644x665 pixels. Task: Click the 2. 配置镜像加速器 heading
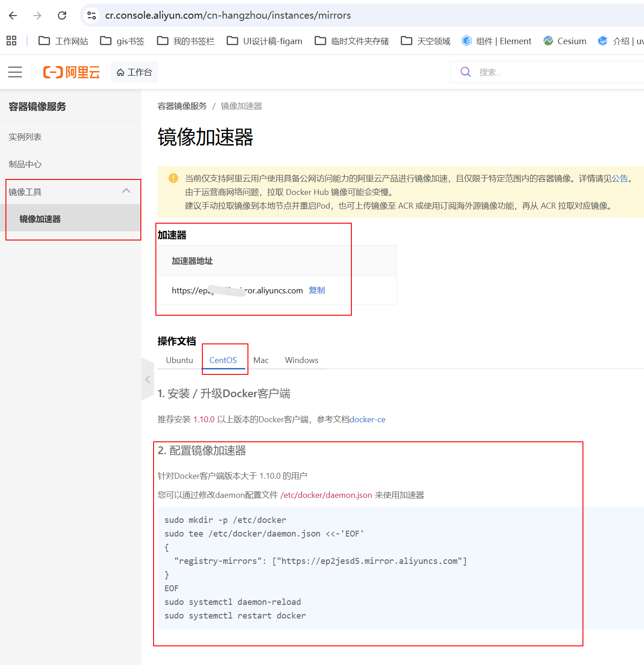(202, 450)
